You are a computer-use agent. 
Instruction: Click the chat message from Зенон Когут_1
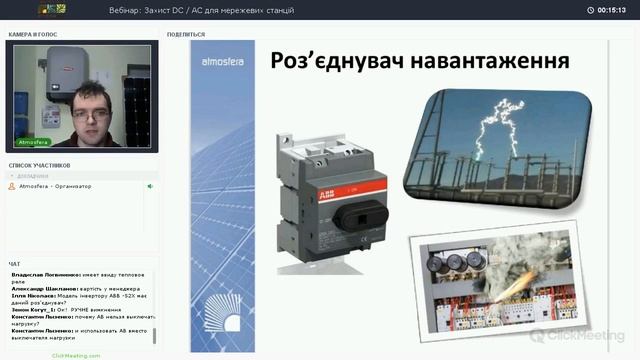tap(66, 310)
